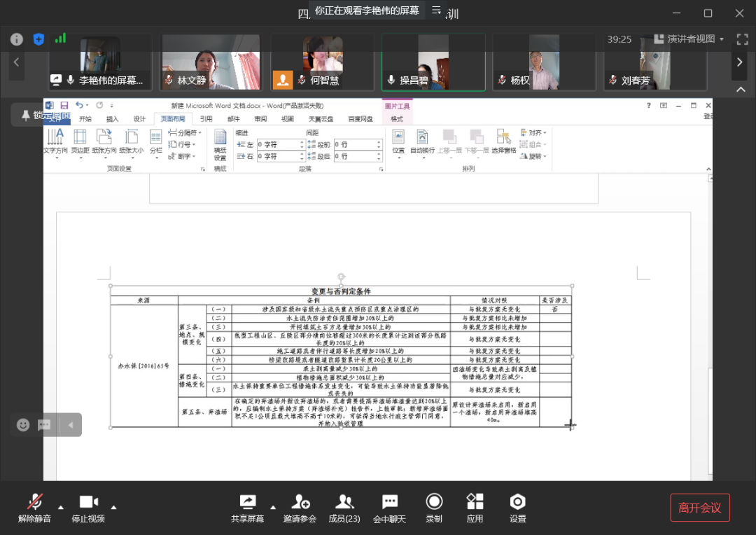The image size is (756, 535).
Task: Open the members list (23)
Action: (x=344, y=508)
